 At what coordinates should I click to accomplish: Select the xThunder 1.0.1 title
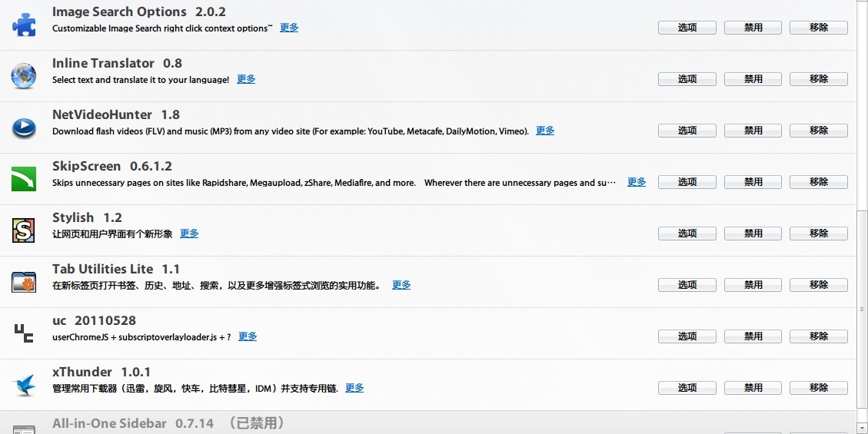pos(101,372)
